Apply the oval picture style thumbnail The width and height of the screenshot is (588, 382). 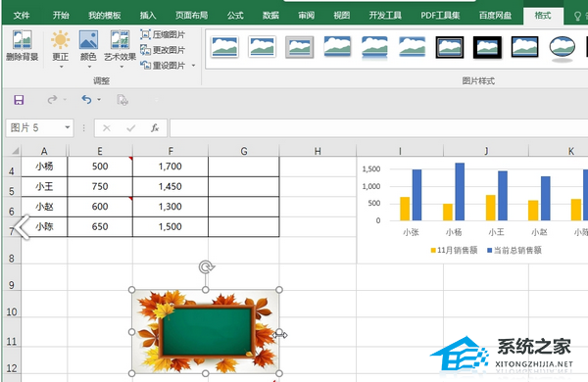pyautogui.click(x=562, y=48)
